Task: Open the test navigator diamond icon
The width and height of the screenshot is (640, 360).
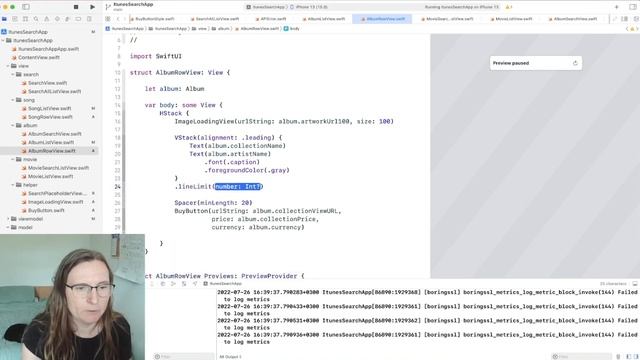Action: (57, 19)
